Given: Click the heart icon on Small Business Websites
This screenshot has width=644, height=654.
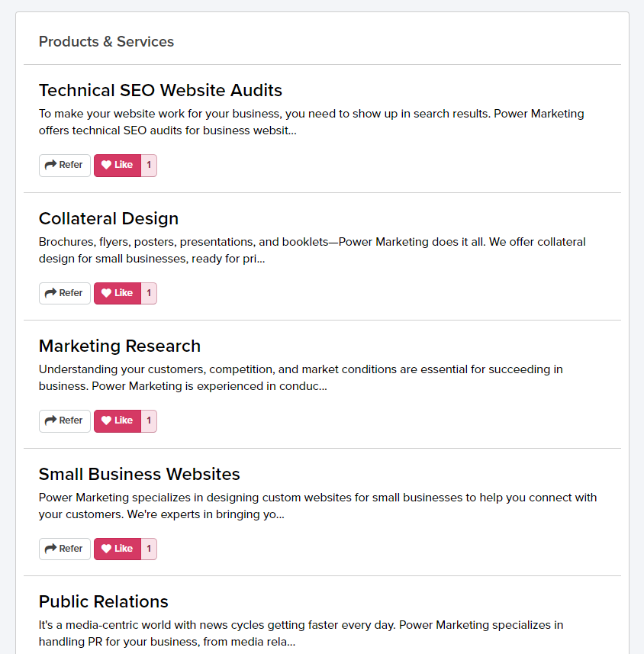Looking at the screenshot, I should coord(105,549).
